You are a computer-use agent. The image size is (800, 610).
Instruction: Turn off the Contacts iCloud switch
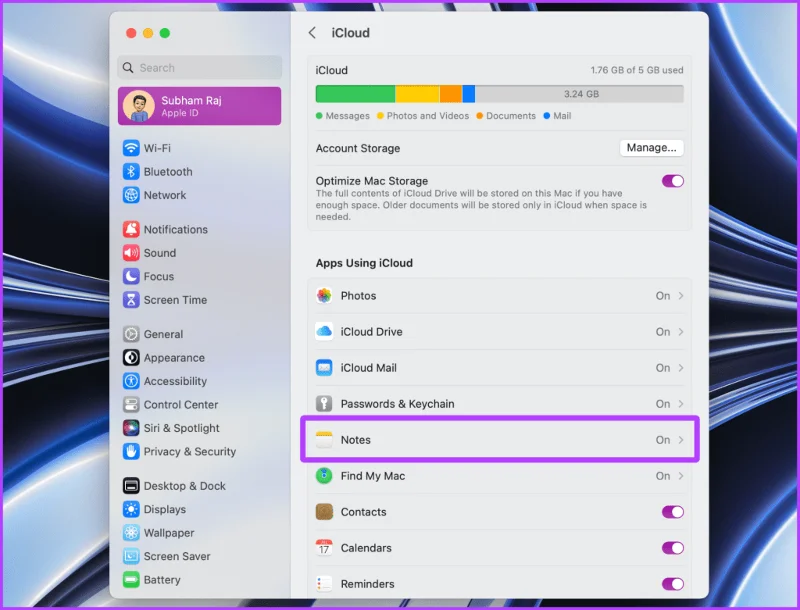pyautogui.click(x=672, y=512)
